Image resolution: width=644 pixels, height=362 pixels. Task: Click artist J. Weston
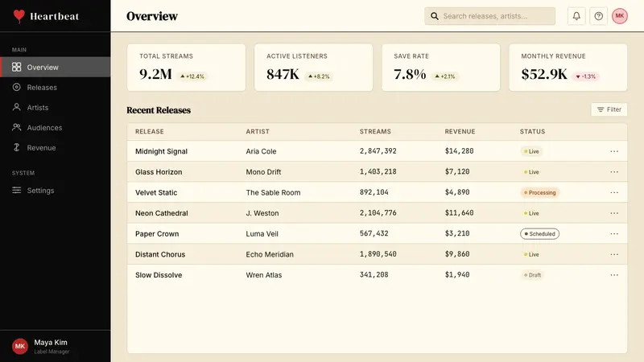coord(262,213)
